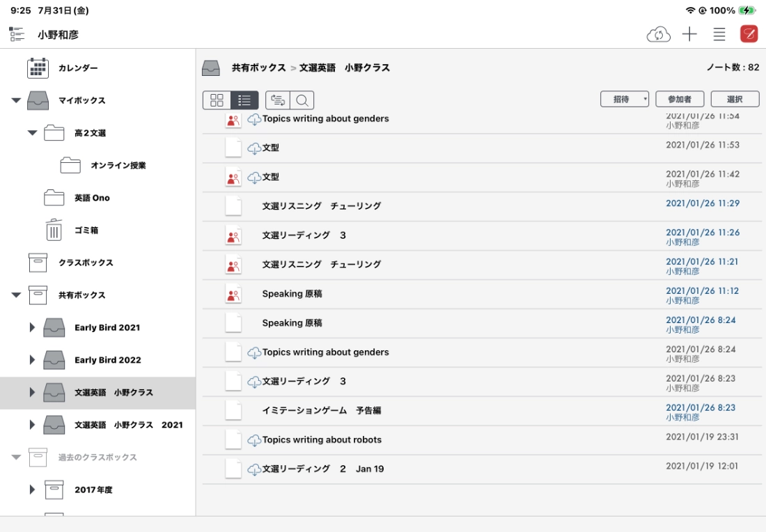Screen dimensions: 766x532
Task: Collapse 過去のクラスボックス
Action: (16, 457)
